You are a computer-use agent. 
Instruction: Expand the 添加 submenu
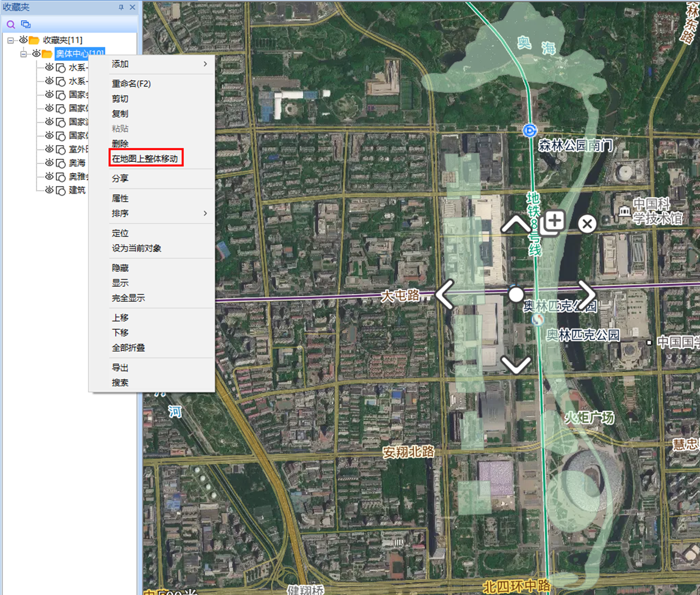tap(159, 64)
